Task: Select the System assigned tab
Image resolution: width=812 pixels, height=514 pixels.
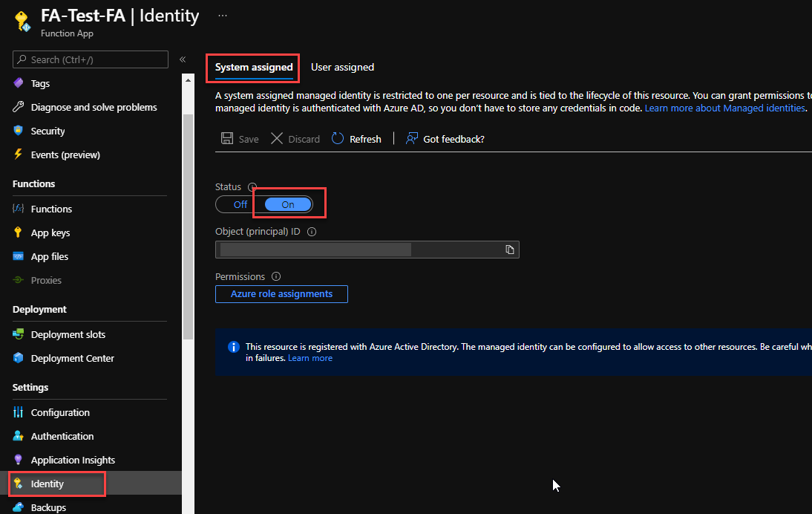Action: [x=254, y=67]
